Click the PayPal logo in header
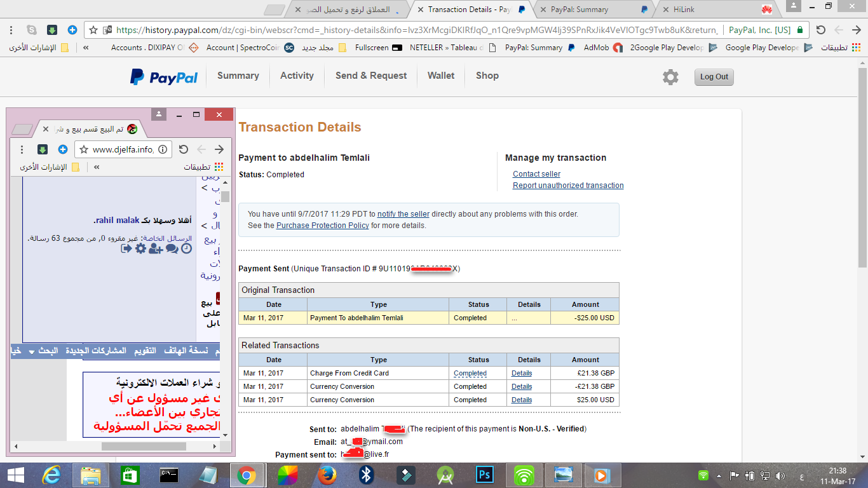Image resolution: width=868 pixels, height=488 pixels. pyautogui.click(x=164, y=77)
